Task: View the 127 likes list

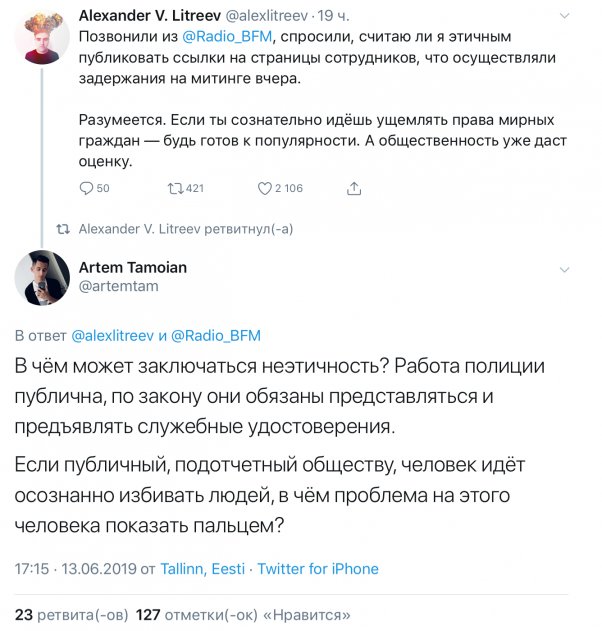Action: pos(244,614)
